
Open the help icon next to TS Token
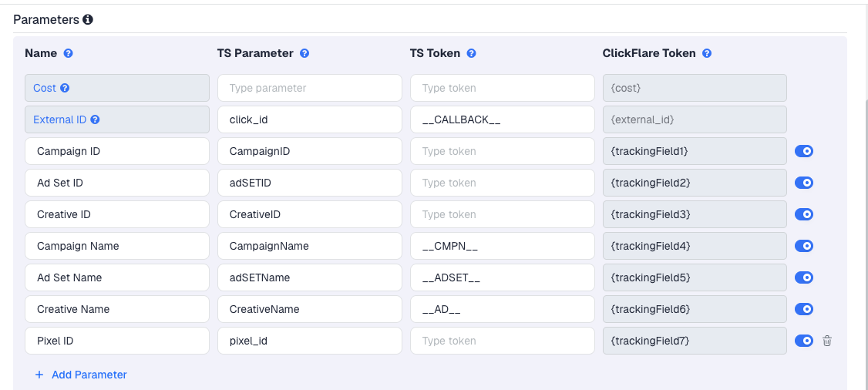(471, 54)
